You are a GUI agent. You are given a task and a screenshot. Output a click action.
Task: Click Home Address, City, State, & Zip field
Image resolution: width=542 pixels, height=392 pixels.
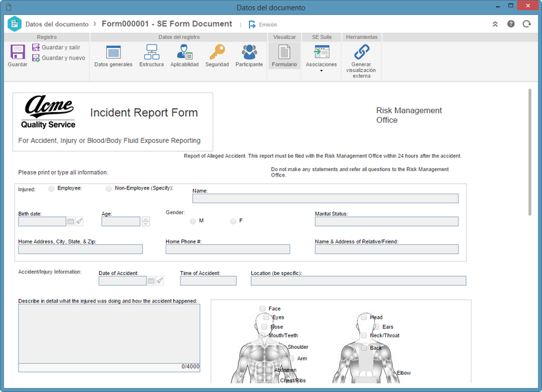click(80, 249)
